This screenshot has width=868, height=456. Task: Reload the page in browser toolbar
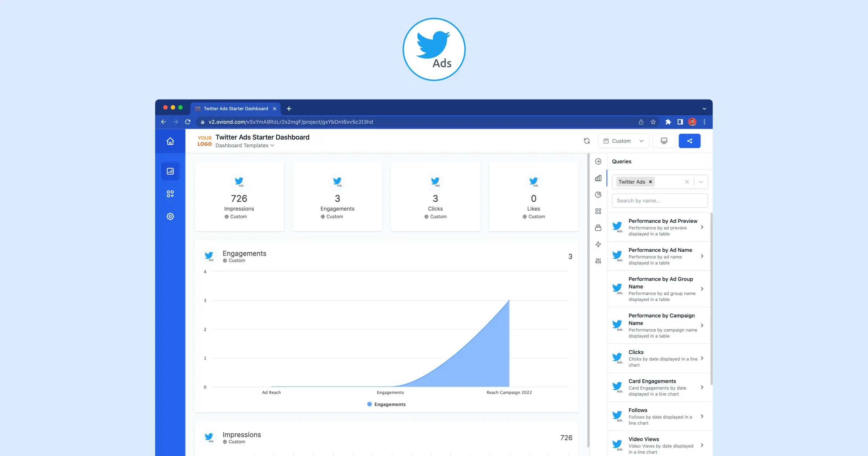[x=188, y=122]
